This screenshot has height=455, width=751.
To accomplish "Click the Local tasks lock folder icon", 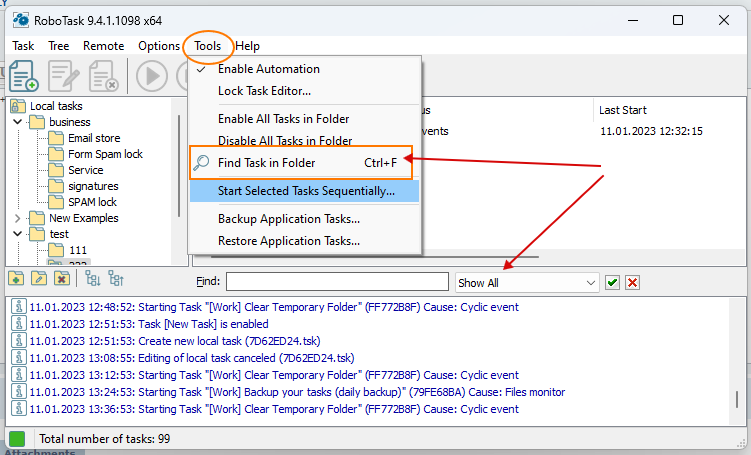I will [x=18, y=106].
